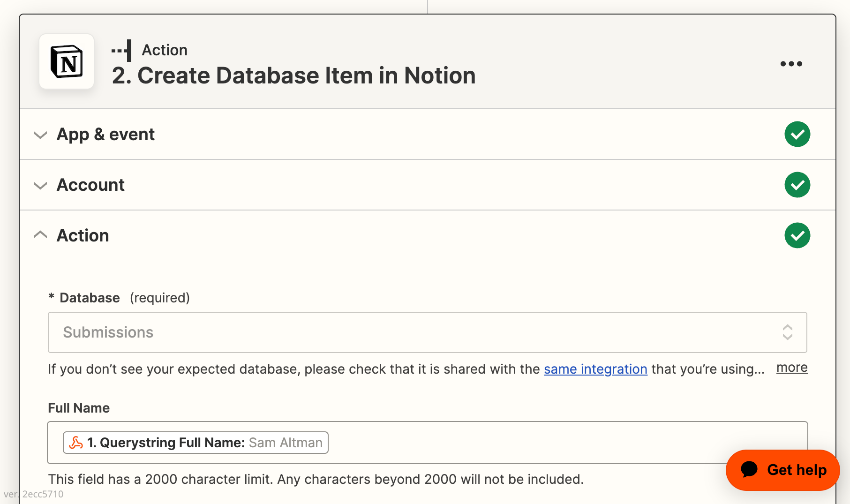Select the Querystring Full Name mapped pill
Screen dimensions: 850x504
(196, 442)
